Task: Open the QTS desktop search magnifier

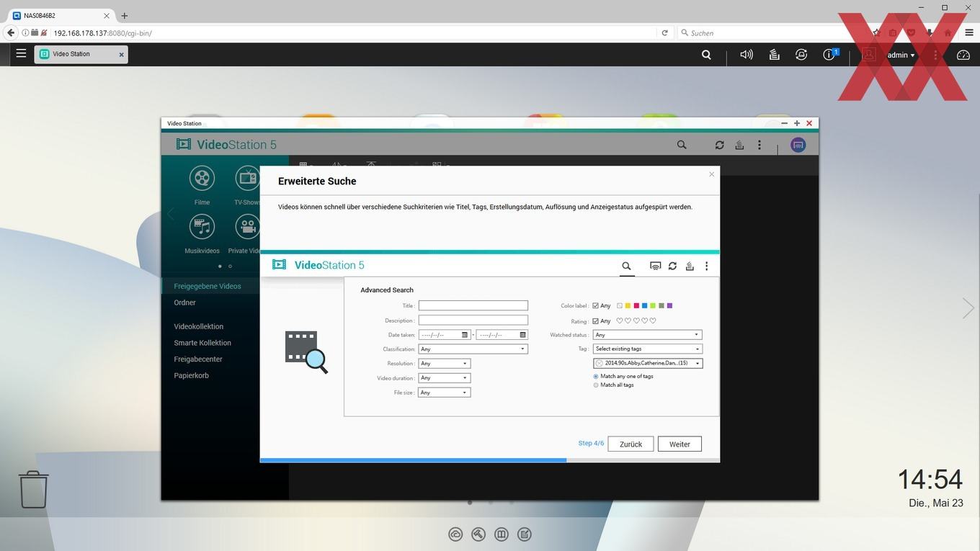Action: tap(706, 54)
